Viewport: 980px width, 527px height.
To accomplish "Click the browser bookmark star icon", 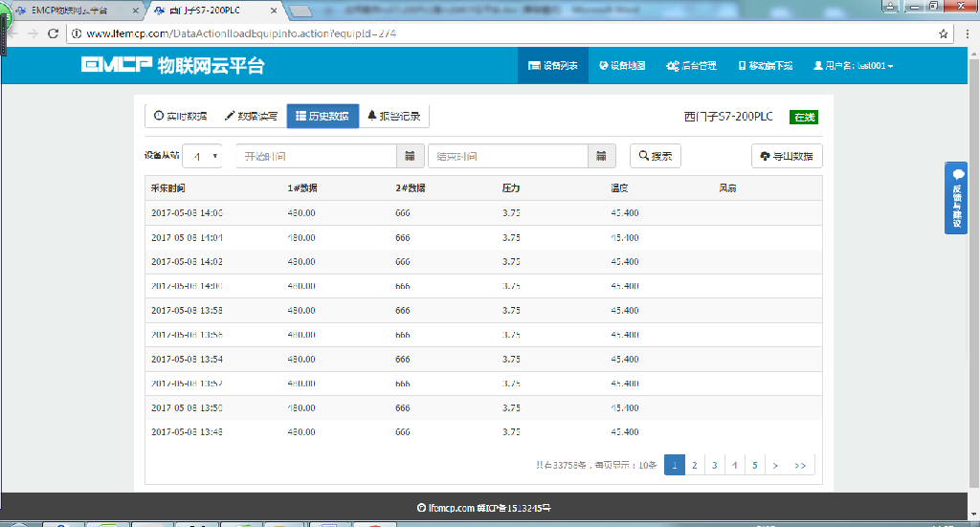I will (x=944, y=33).
